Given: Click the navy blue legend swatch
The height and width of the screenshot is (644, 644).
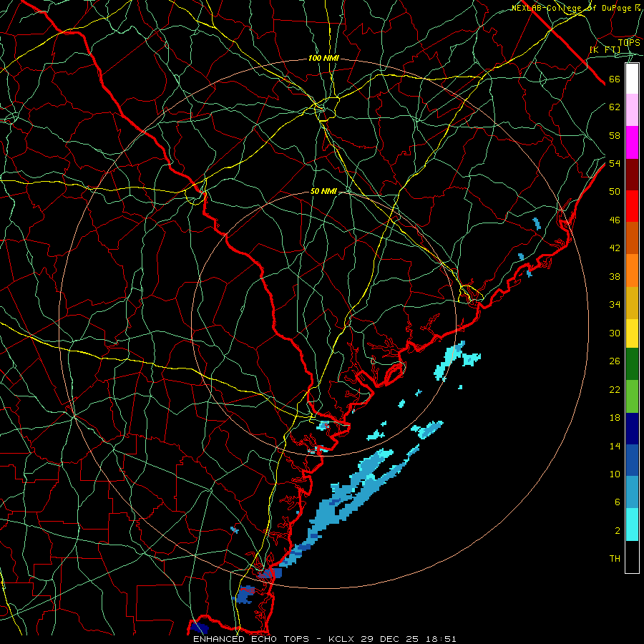Looking at the screenshot, I should point(632,429).
